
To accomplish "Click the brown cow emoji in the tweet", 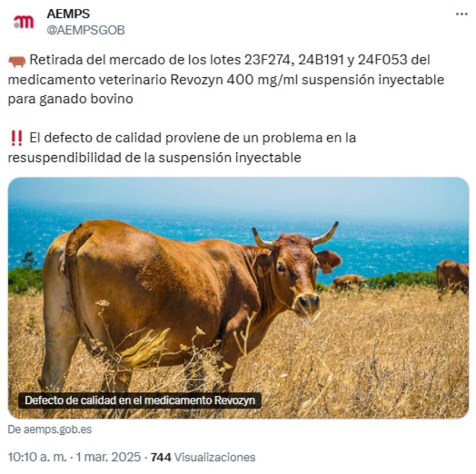I will click(17, 61).
